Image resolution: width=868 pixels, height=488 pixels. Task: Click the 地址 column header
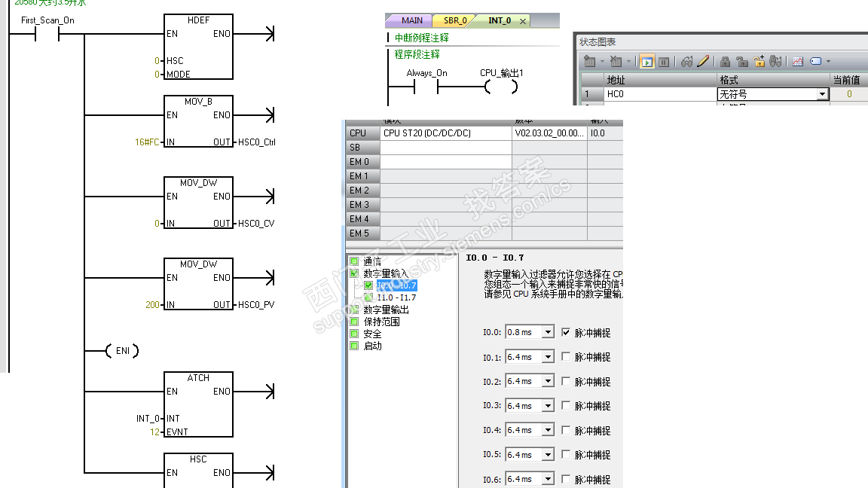pos(660,81)
